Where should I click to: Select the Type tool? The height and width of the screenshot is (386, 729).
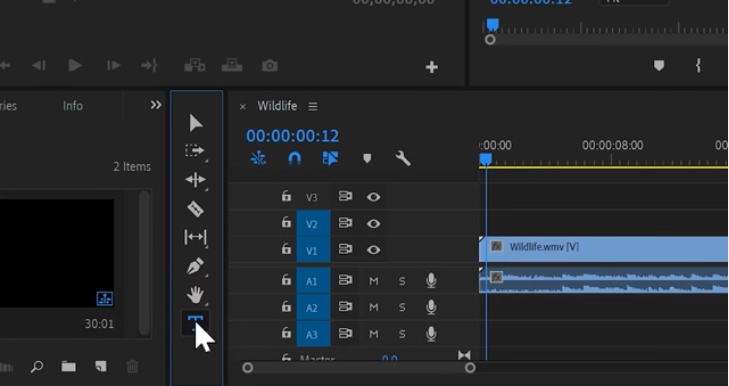195,323
